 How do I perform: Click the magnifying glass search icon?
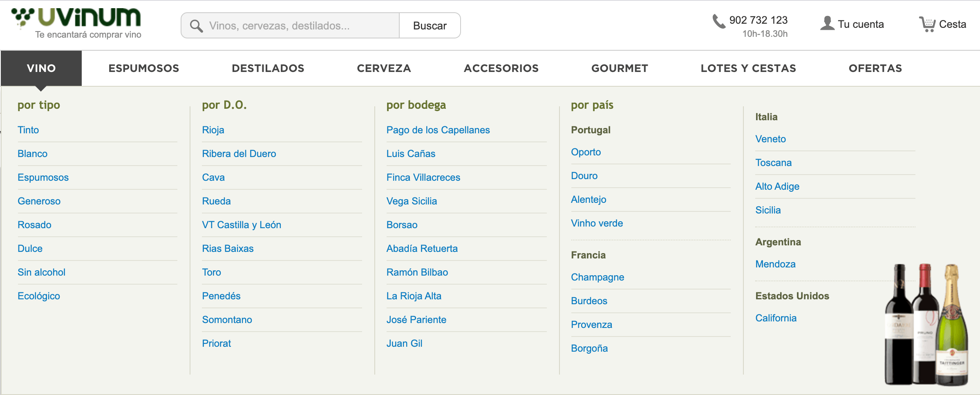click(196, 26)
